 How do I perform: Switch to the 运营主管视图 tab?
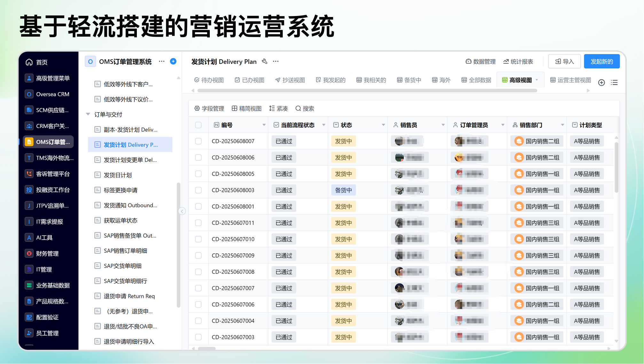[570, 80]
